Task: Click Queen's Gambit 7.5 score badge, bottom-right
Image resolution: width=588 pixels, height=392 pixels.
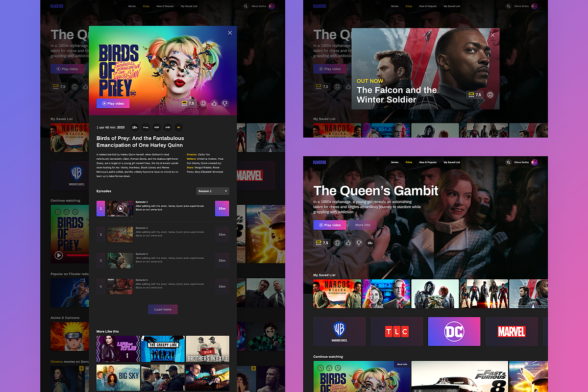Action: (322, 243)
